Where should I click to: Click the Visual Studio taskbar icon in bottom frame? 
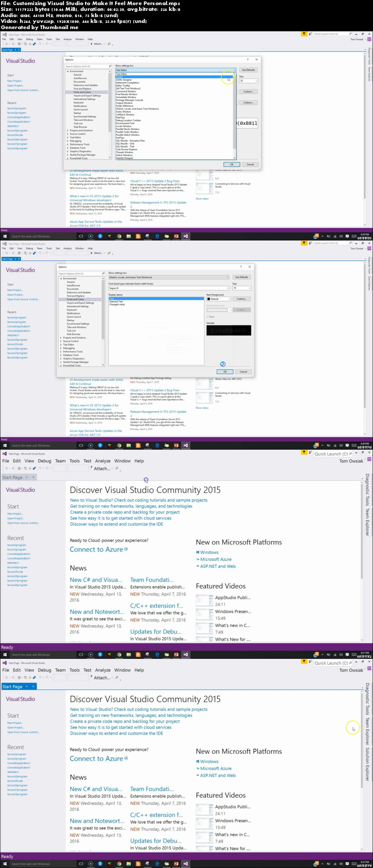coord(186,864)
